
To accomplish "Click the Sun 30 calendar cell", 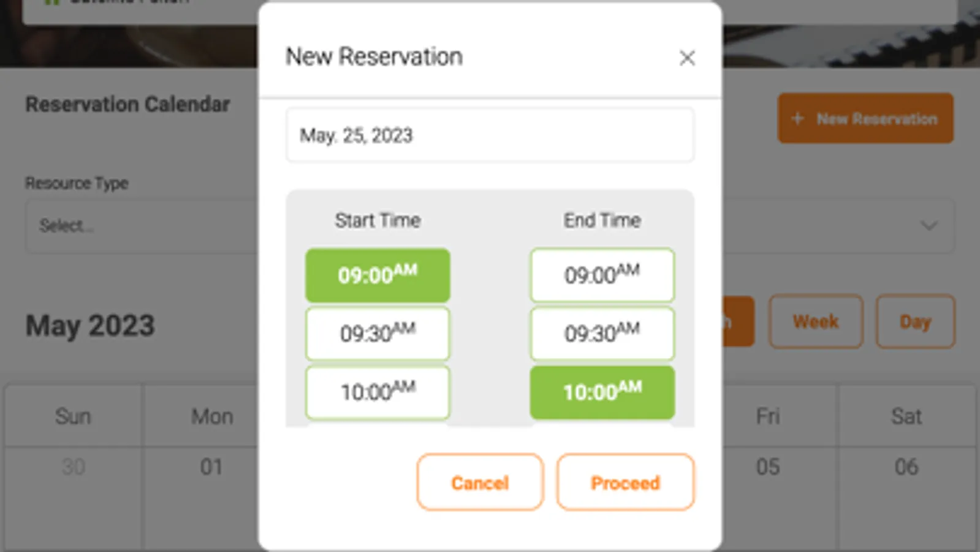I will point(73,491).
